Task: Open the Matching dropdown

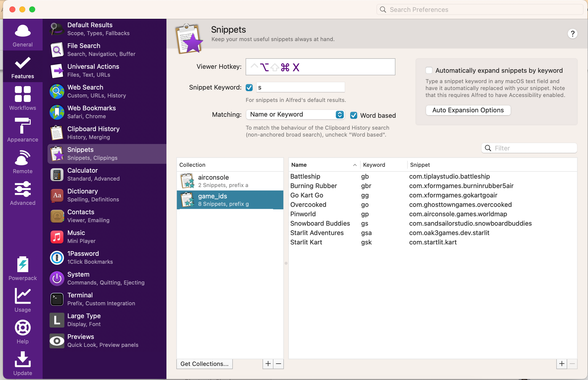Action: (x=295, y=115)
